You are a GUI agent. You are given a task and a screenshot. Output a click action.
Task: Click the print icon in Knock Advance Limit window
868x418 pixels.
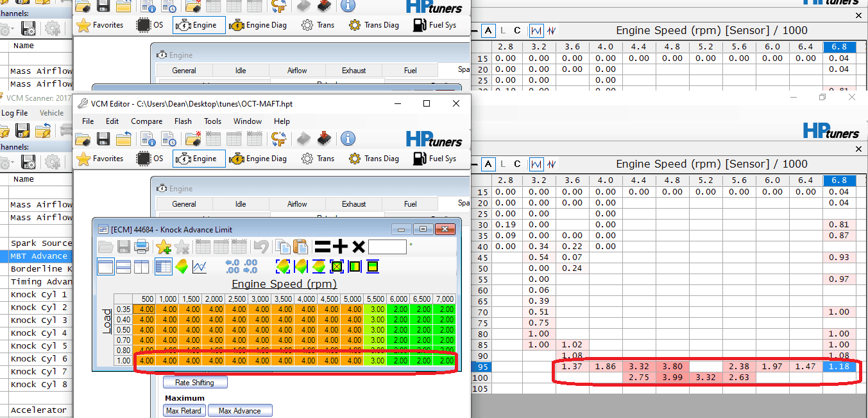click(x=142, y=247)
